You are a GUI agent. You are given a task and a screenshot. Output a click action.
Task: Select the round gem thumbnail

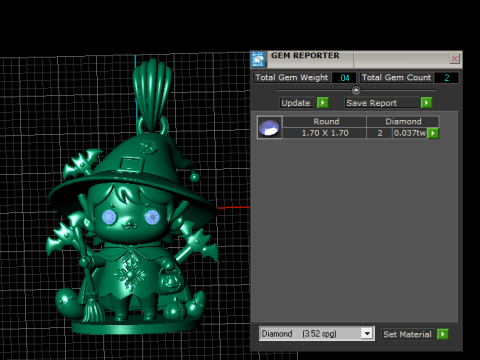coord(269,127)
